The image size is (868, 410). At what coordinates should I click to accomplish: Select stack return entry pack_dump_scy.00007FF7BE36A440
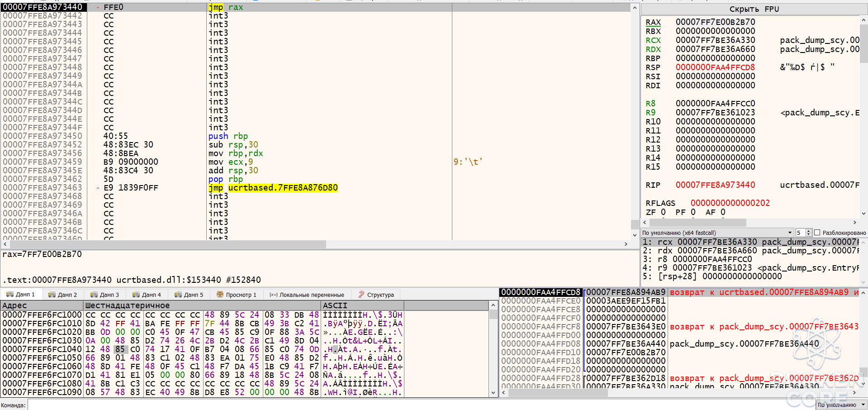point(745,344)
